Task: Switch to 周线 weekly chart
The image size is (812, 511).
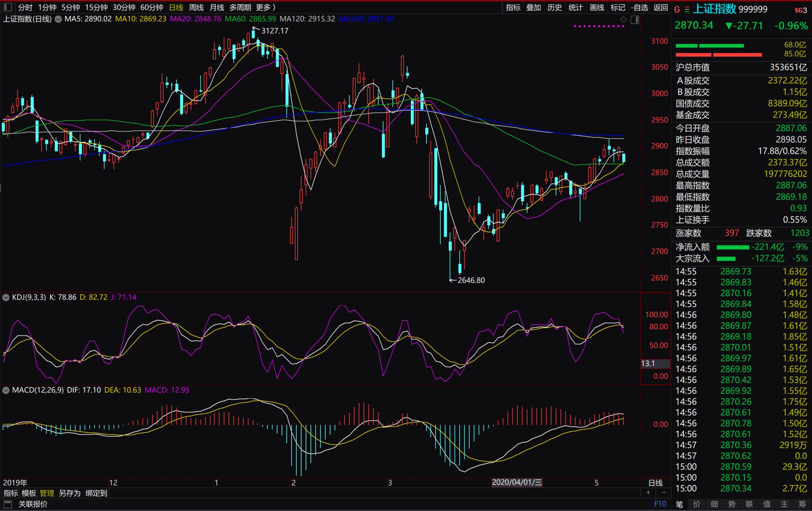Action: click(196, 7)
